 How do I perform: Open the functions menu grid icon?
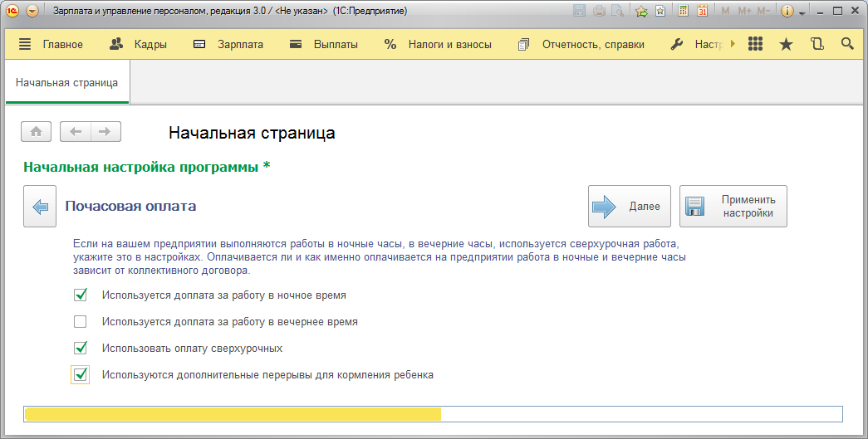755,45
